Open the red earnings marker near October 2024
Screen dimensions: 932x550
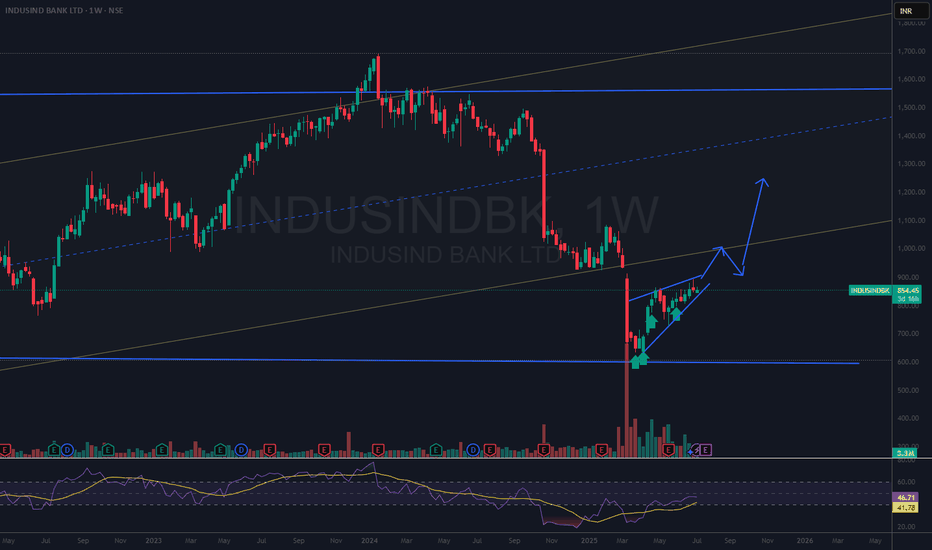tap(543, 450)
